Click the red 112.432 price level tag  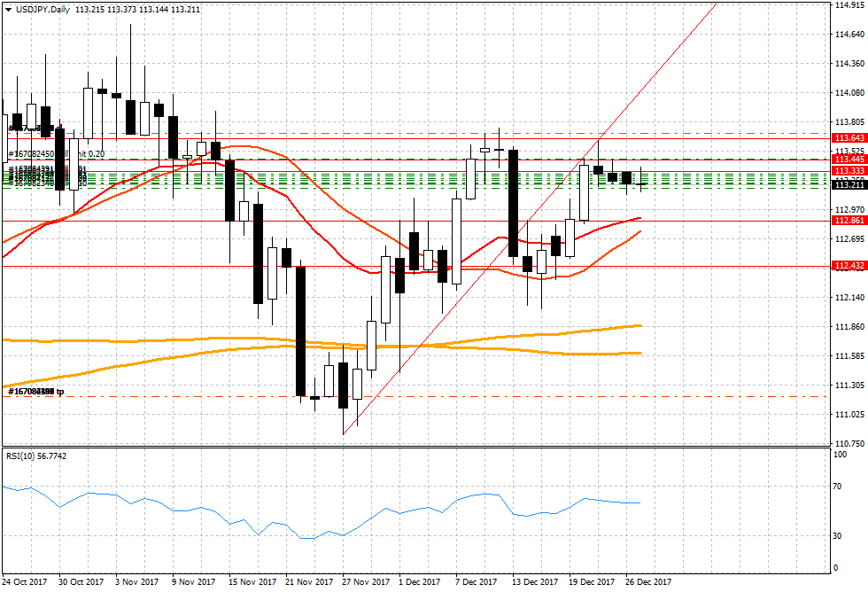tap(849, 266)
